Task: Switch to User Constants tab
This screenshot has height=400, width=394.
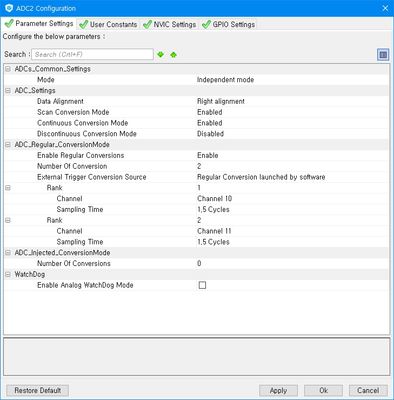Action: point(109,24)
